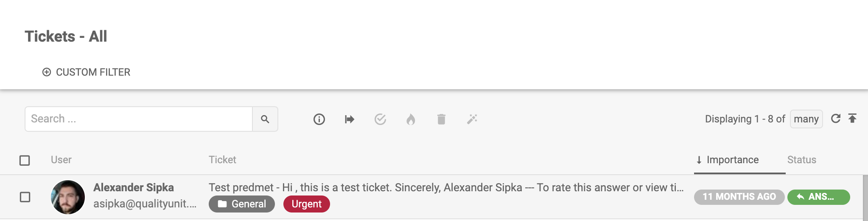The height and width of the screenshot is (221, 868).
Task: Refresh the ticket list
Action: pos(835,119)
